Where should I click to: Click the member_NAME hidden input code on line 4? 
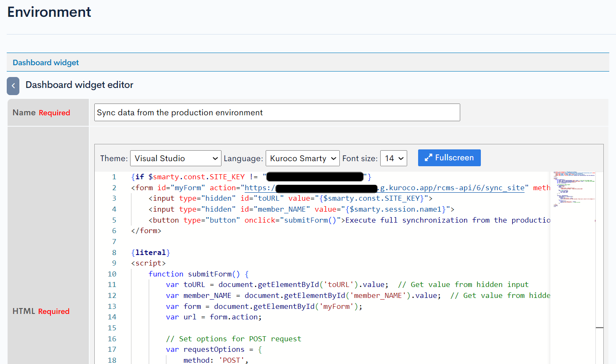click(x=301, y=209)
